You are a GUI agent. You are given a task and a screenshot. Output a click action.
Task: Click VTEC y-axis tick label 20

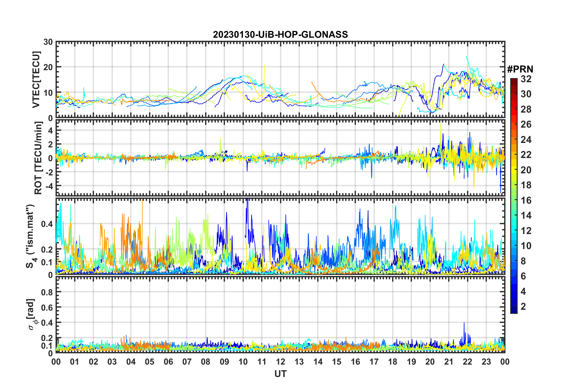coord(48,67)
